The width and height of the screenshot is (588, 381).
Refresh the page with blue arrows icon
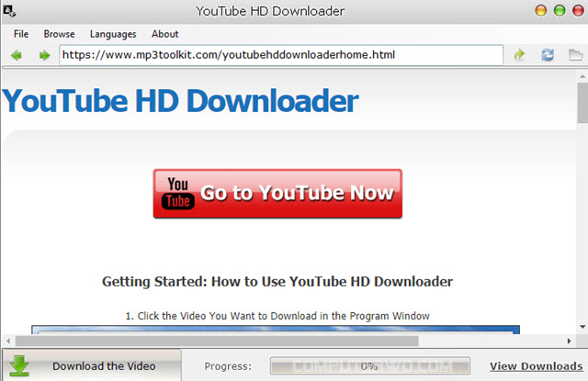tap(548, 55)
